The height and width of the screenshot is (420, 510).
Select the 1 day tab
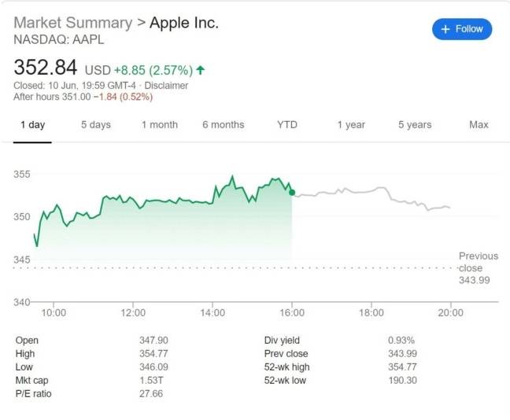coord(32,124)
